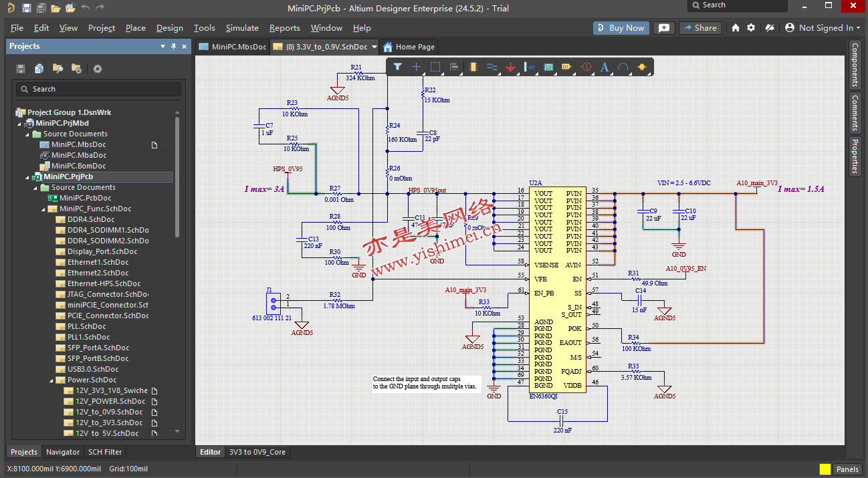The width and height of the screenshot is (868, 478).
Task: Switch to Navigator panel tab
Action: pyautogui.click(x=63, y=452)
